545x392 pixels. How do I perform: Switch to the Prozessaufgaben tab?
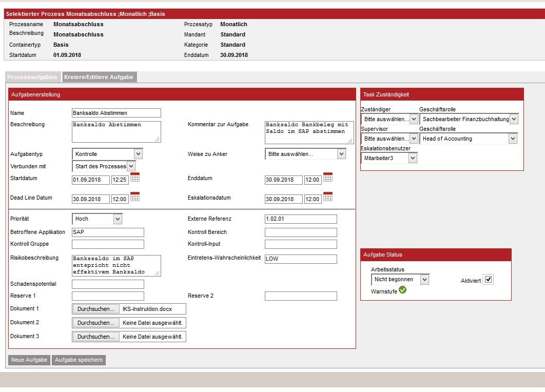[32, 77]
